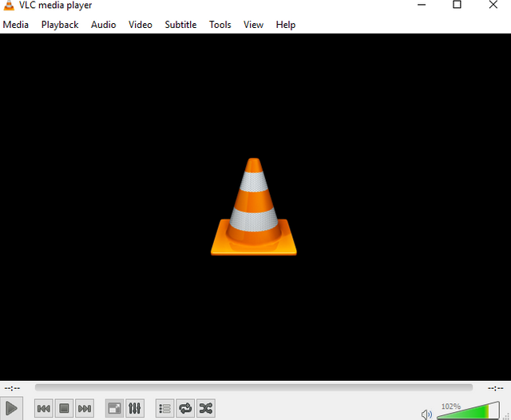Open the Video menu

pyautogui.click(x=141, y=25)
